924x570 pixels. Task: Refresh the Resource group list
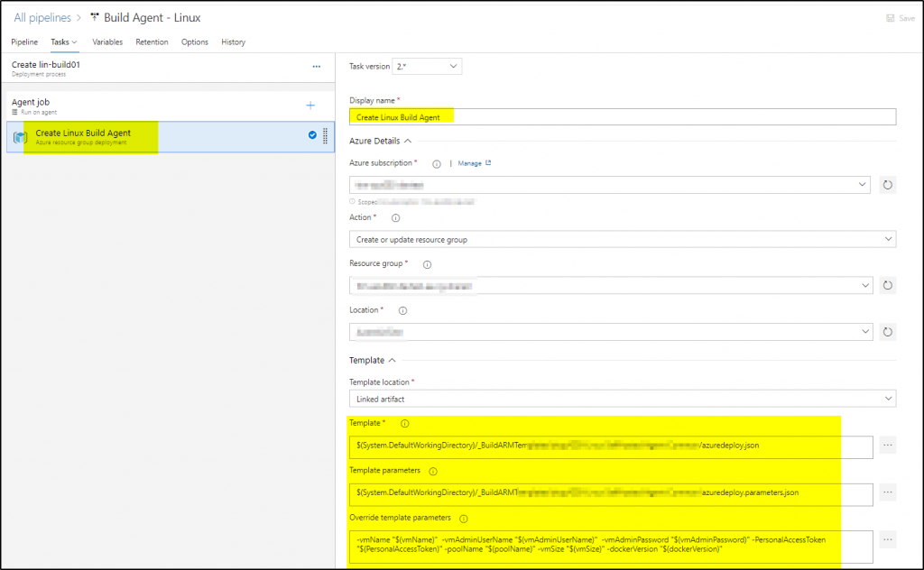point(887,285)
